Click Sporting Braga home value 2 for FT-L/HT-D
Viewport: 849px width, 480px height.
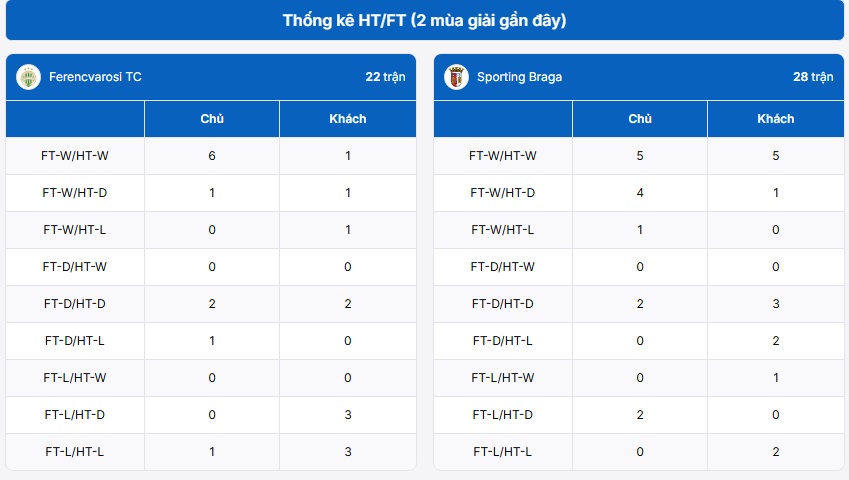639,415
